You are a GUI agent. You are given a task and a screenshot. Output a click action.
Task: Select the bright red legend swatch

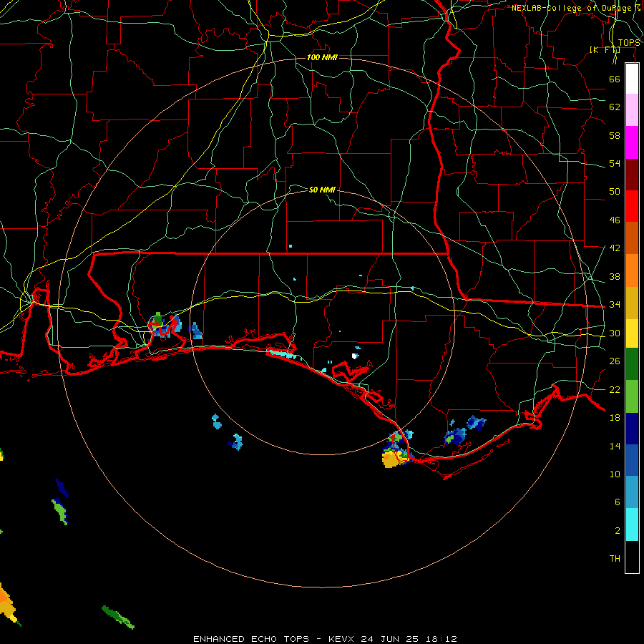tap(632, 206)
